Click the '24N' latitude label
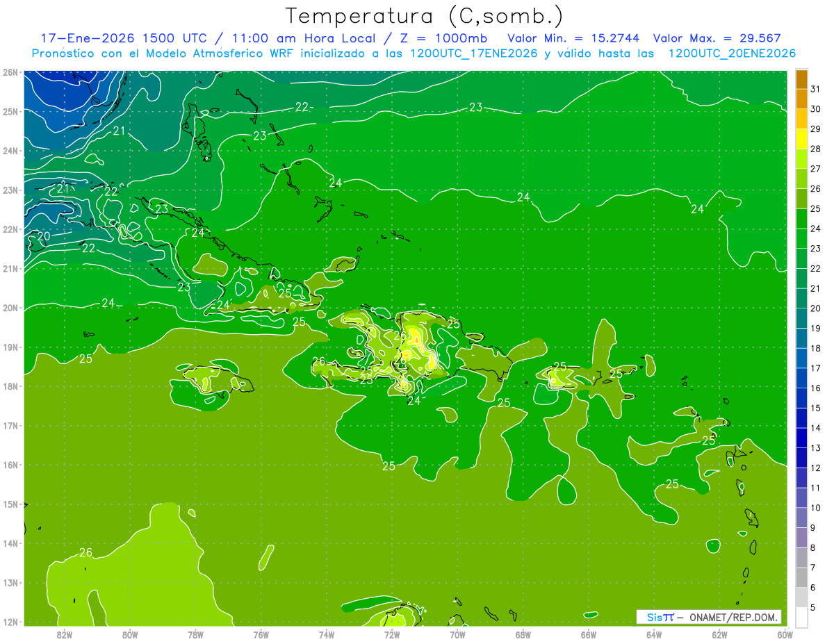The height and width of the screenshot is (644, 834). tap(10, 151)
